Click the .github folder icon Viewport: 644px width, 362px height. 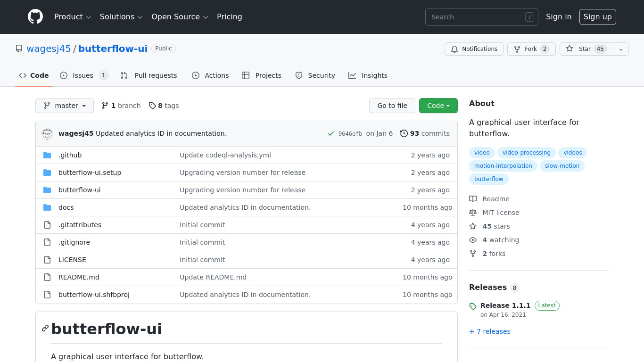(x=47, y=155)
